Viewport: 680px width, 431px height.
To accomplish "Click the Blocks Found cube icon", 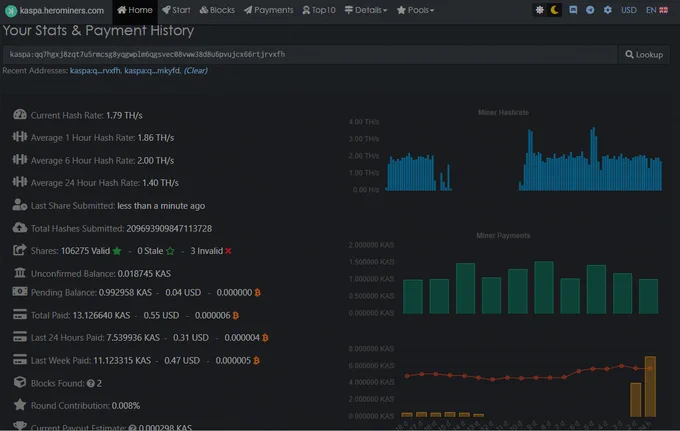I will coord(20,382).
